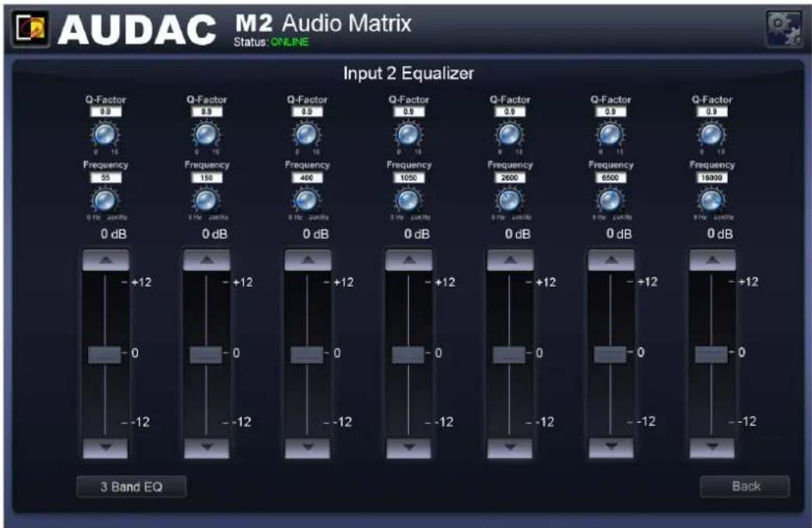Click the gain slider handle of 55 Hz band
The width and height of the screenshot is (812, 528).
pyautogui.click(x=104, y=355)
